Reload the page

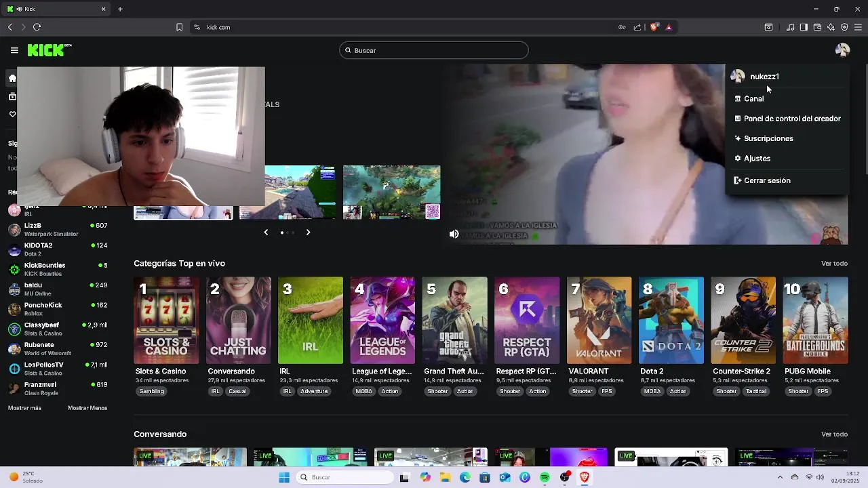(x=37, y=27)
